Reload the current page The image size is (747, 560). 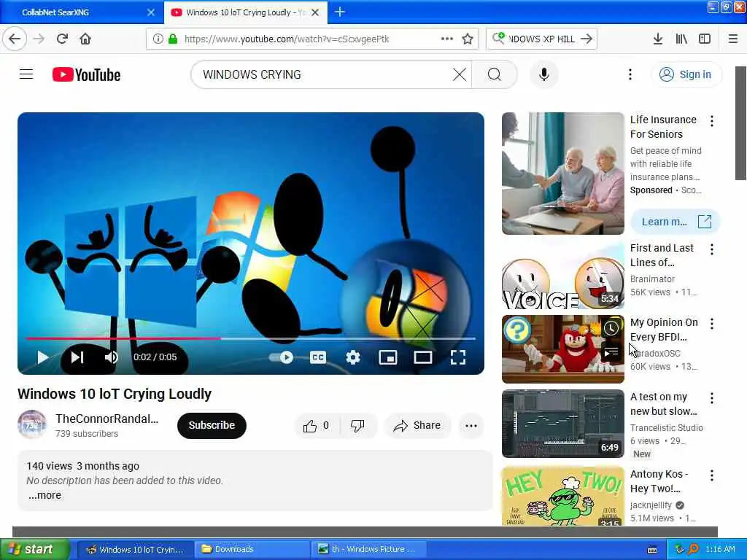tap(62, 39)
